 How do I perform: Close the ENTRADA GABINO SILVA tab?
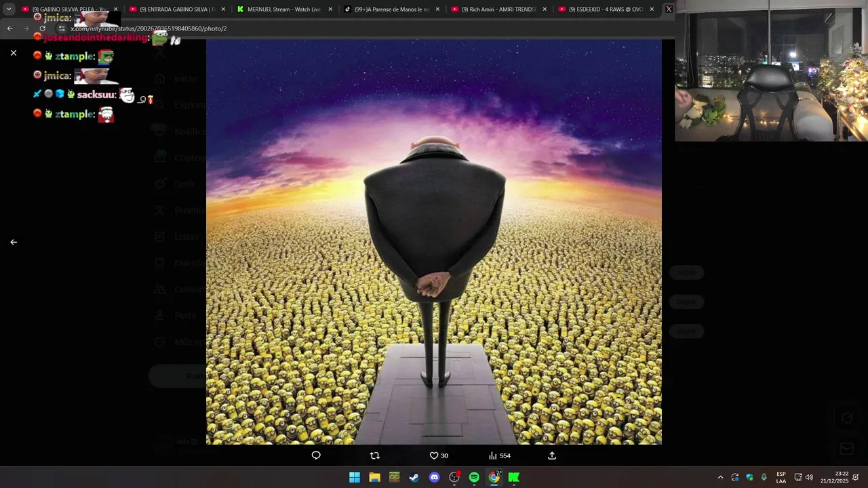click(x=223, y=9)
